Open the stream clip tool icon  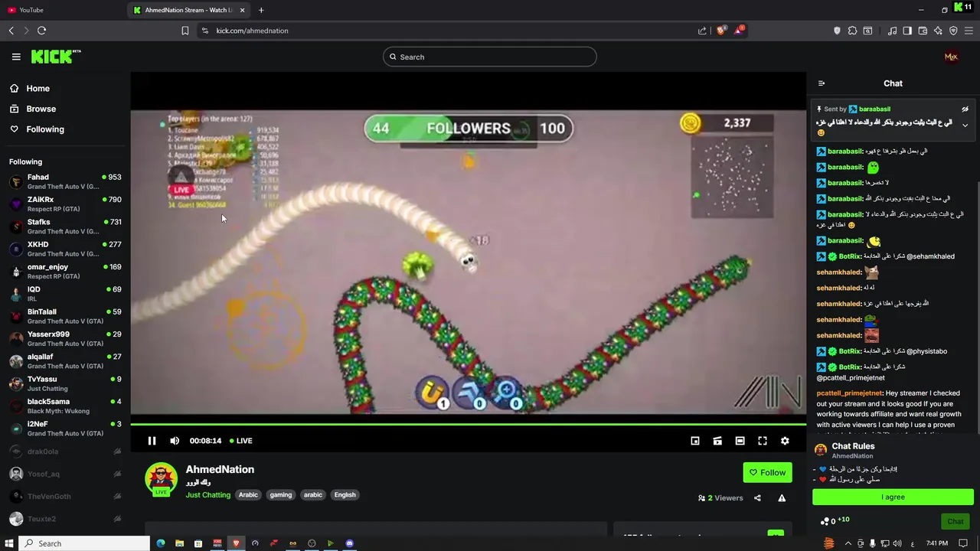pyautogui.click(x=717, y=441)
